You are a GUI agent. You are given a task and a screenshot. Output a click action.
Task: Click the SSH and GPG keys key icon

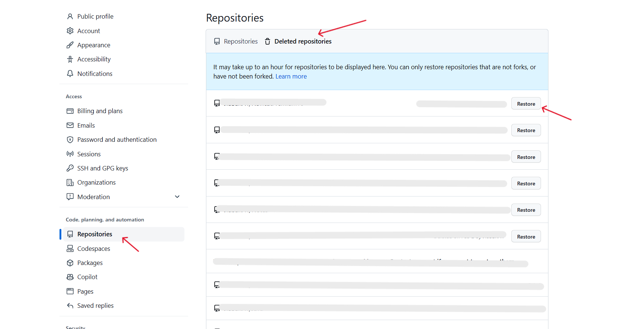click(x=70, y=168)
